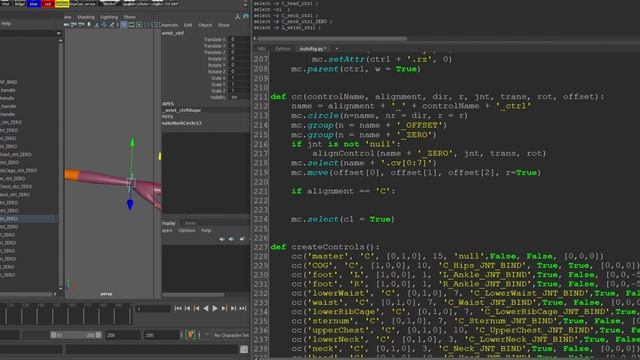Open the Outliner Help menu
640x360 pixels.
tap(6, 24)
